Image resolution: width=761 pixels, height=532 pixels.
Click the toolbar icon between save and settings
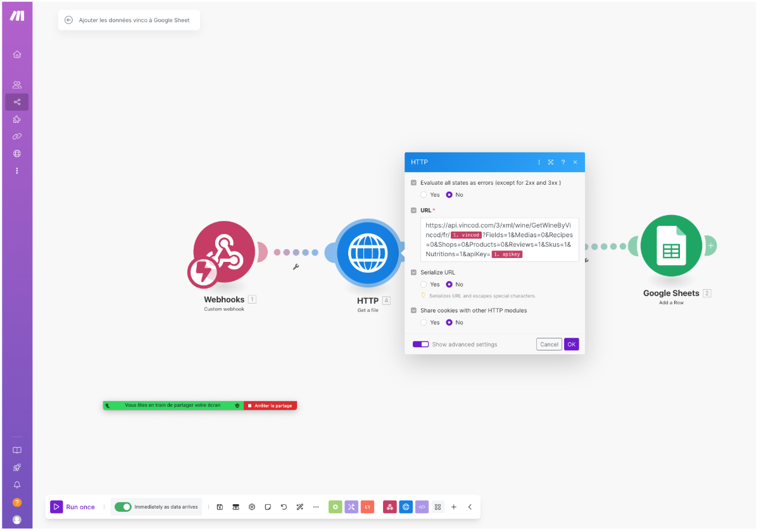pos(236,507)
